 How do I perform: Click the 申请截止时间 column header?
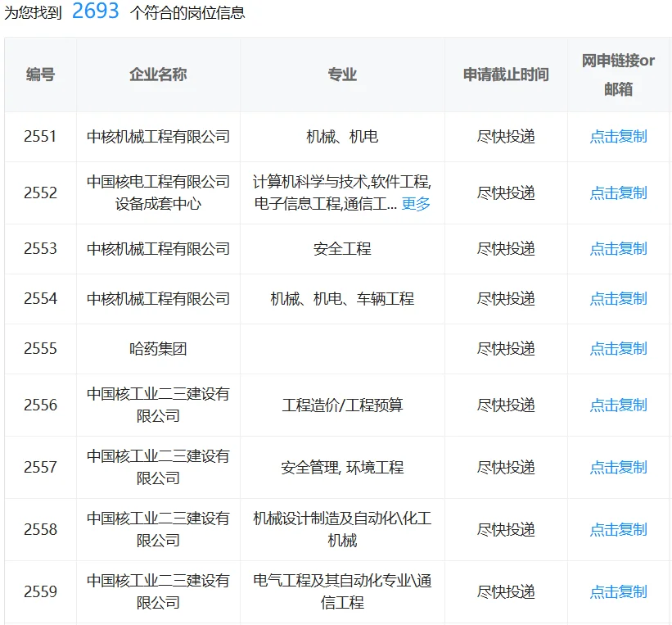click(x=506, y=75)
